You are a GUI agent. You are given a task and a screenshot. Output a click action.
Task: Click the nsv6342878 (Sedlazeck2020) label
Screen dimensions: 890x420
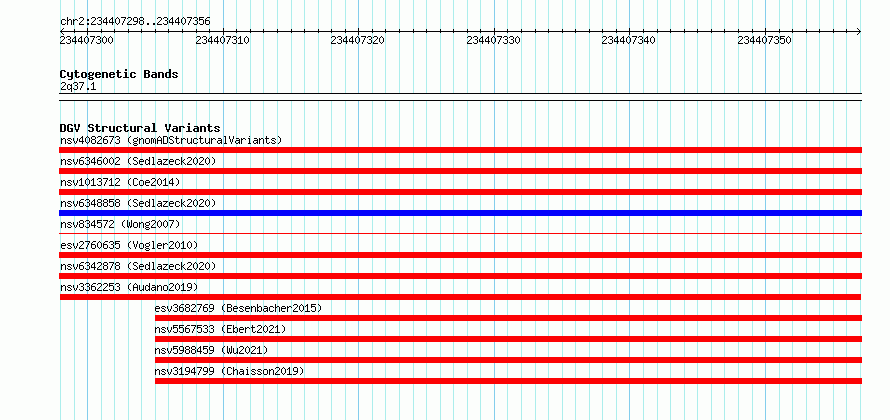tap(138, 266)
